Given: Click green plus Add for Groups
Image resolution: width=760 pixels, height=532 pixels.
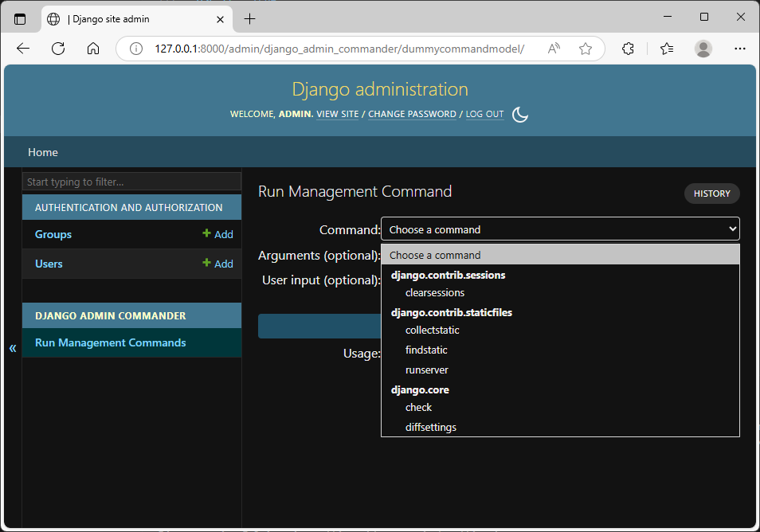Looking at the screenshot, I should click(x=217, y=234).
